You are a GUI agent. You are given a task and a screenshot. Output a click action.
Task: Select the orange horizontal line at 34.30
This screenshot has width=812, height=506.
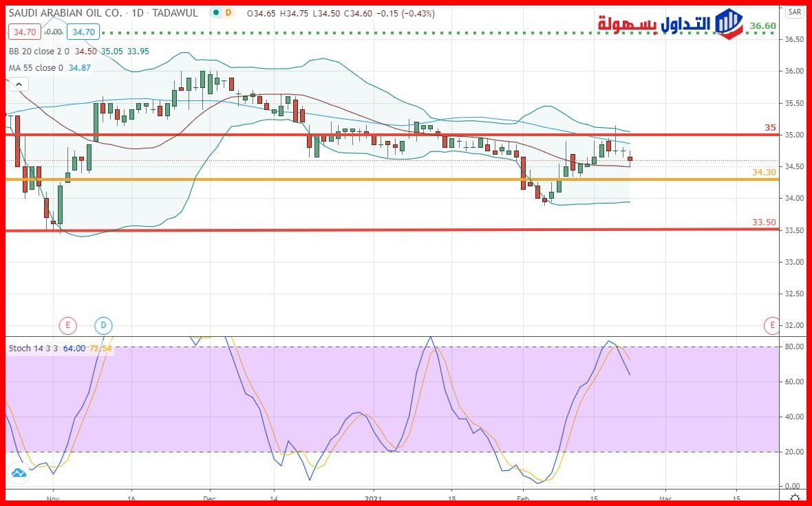pyautogui.click(x=392, y=179)
